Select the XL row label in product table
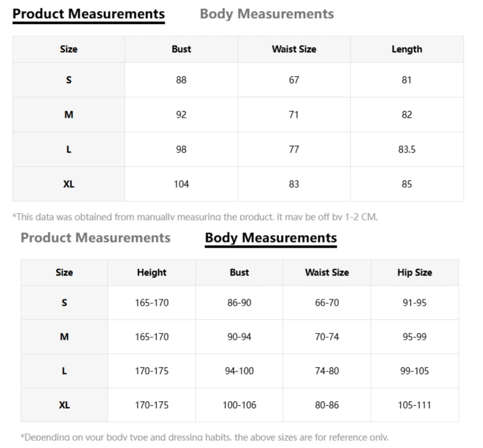This screenshot has height=448, width=483. [69, 184]
